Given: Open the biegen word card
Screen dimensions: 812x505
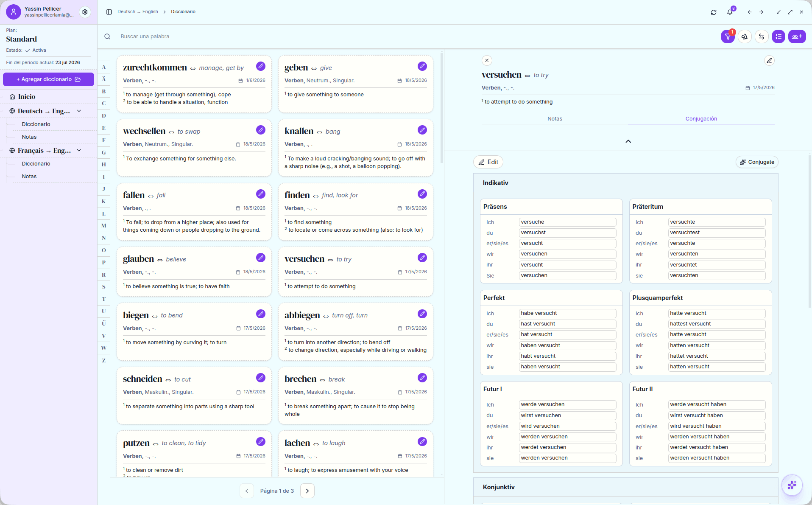Looking at the screenshot, I should [x=194, y=331].
